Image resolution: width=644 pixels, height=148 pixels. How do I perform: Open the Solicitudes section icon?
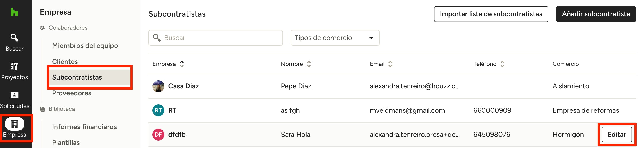(15, 95)
